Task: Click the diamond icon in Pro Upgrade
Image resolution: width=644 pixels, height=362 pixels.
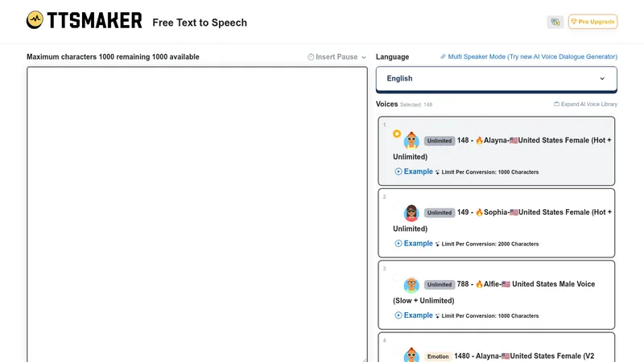Action: [x=574, y=22]
